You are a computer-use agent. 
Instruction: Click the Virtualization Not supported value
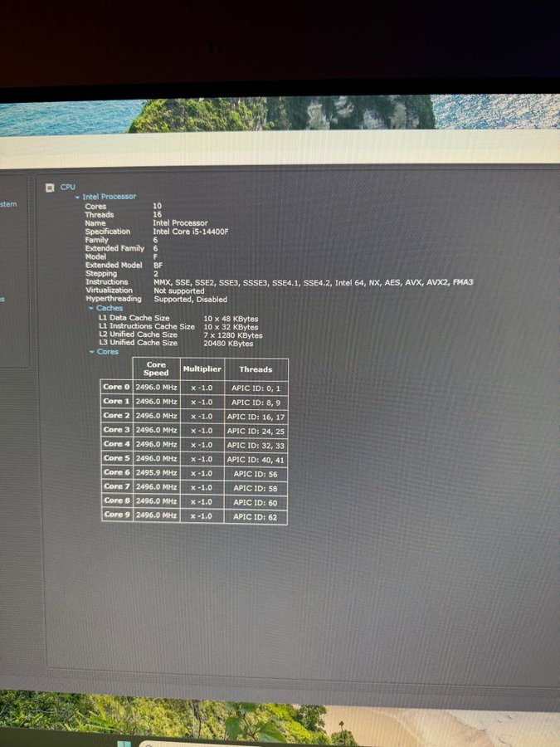[179, 291]
